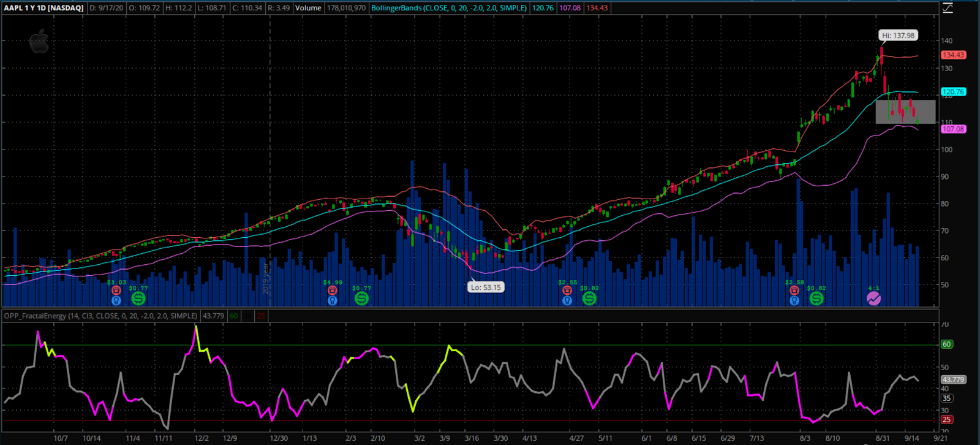Click the cyan 120.76 value in the header
The width and height of the screenshot is (980, 445).
(x=543, y=8)
